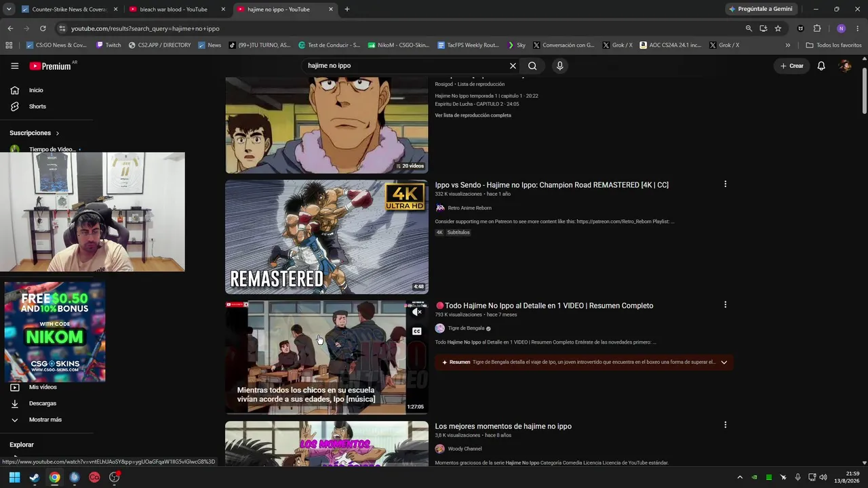This screenshot has height=488, width=868.
Task: Expand Suscripciones section arrow
Action: coord(58,134)
